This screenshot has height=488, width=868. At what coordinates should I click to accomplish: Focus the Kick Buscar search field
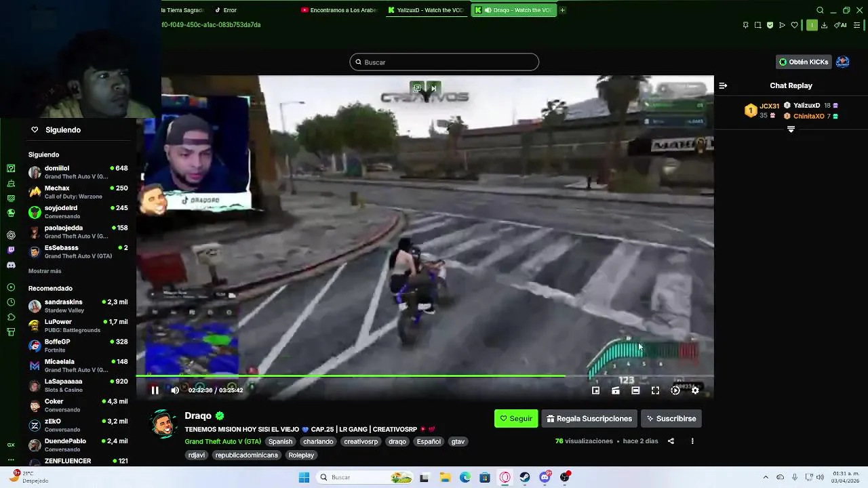click(x=444, y=62)
